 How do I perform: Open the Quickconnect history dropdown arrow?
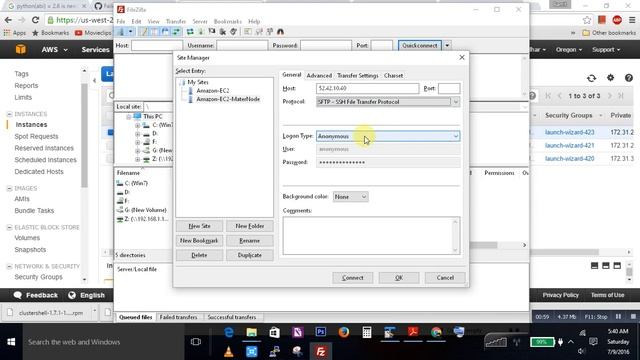(x=447, y=45)
